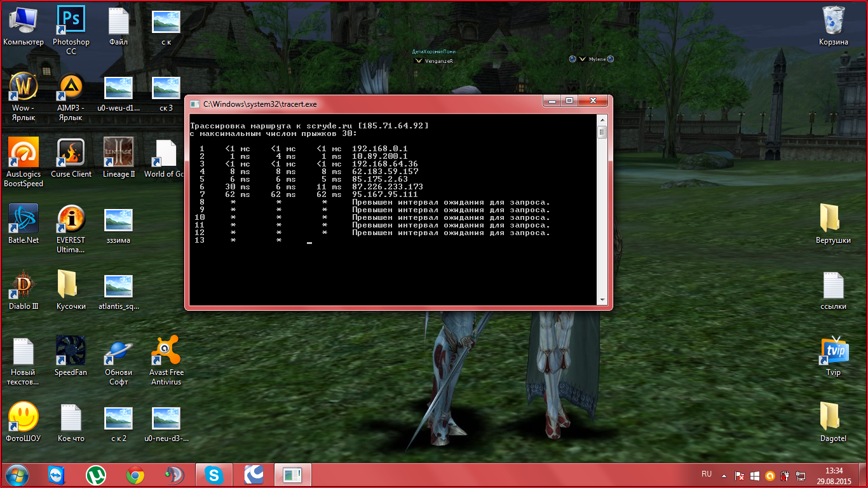The width and height of the screenshot is (868, 488).
Task: Click console scrollbar up arrow
Action: point(602,121)
